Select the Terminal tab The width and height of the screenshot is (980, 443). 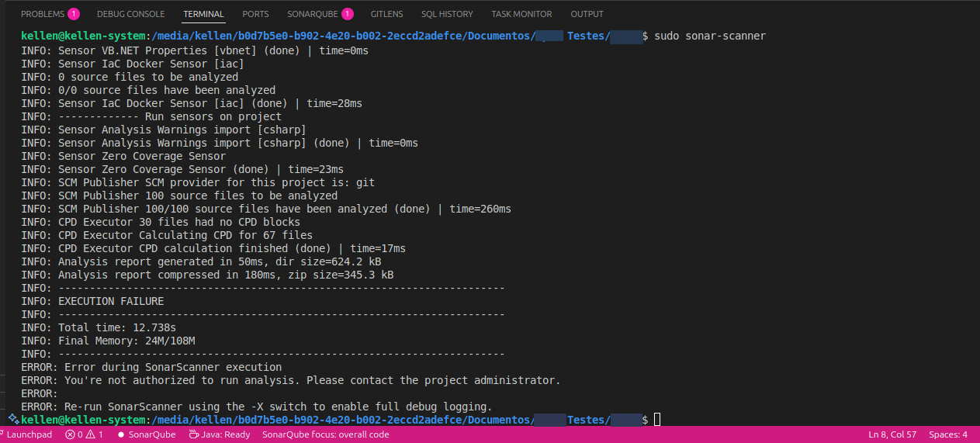[203, 14]
